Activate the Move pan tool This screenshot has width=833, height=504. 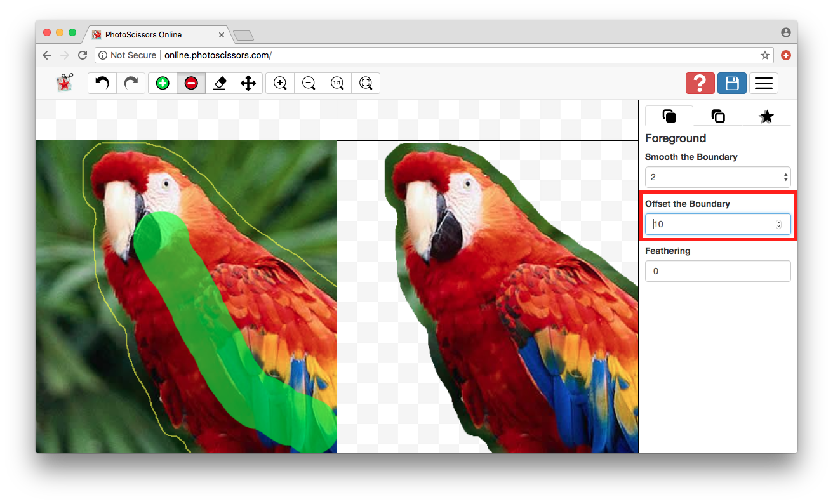tap(248, 83)
